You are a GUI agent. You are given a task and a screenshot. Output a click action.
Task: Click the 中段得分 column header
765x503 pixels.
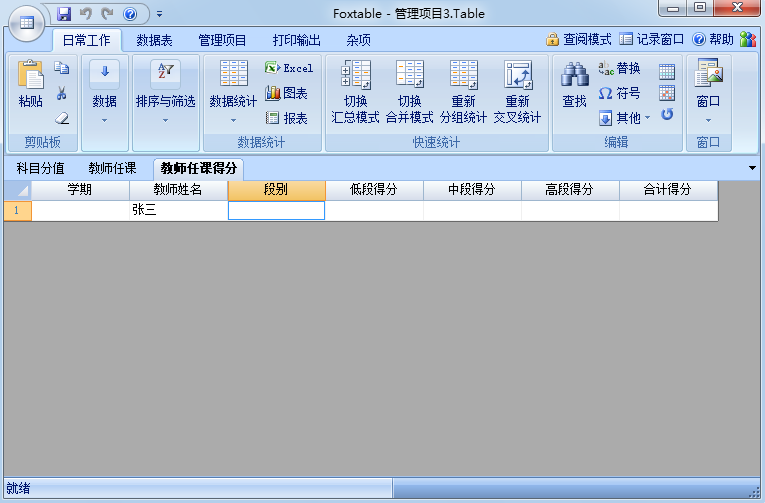[472, 190]
